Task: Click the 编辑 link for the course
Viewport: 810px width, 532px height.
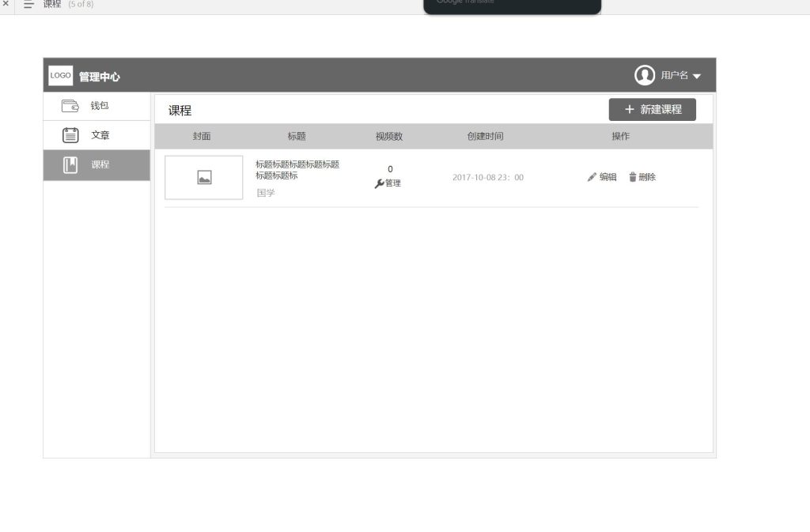Action: click(x=607, y=177)
